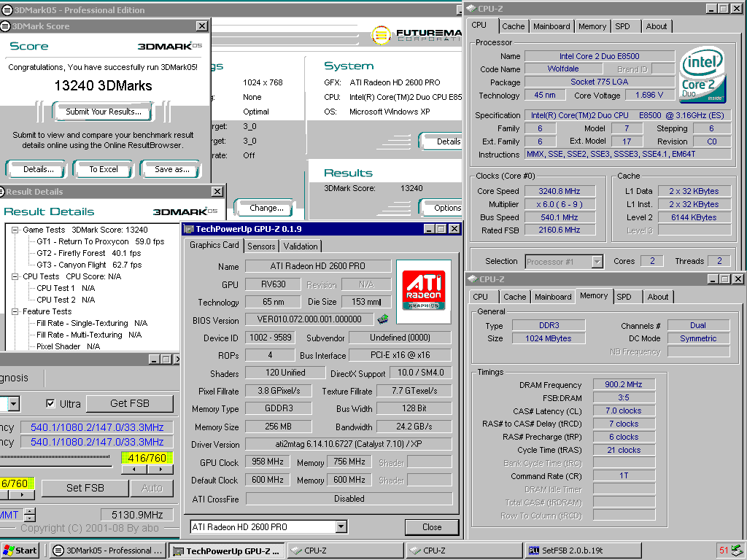Click the GPU Clock 958 MHz field
This screenshot has width=747, height=560.
click(x=267, y=462)
